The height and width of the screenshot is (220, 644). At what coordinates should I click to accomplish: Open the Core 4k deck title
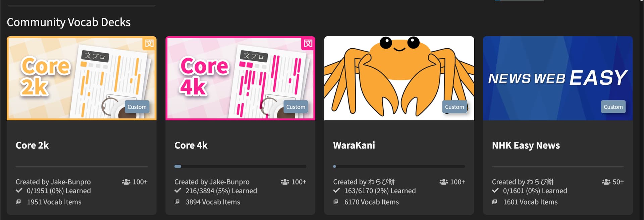click(191, 145)
